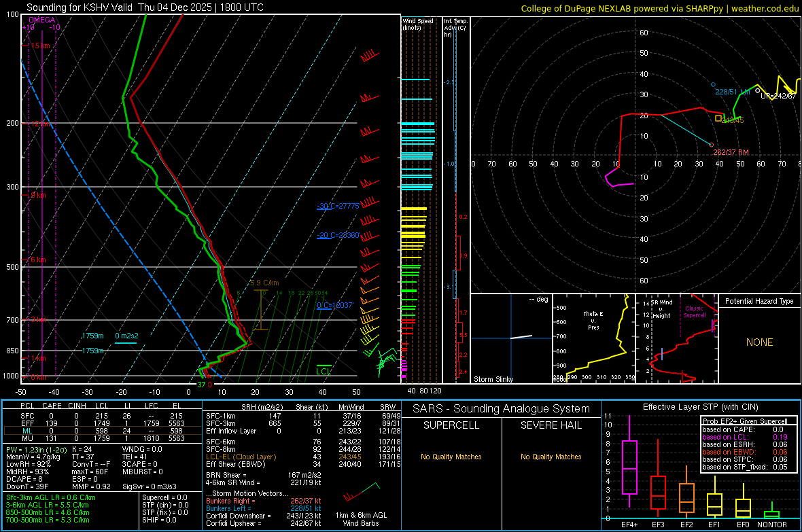The width and height of the screenshot is (802, 532).
Task: Click the '262/37 RM' hodograph label
Action: [731, 152]
